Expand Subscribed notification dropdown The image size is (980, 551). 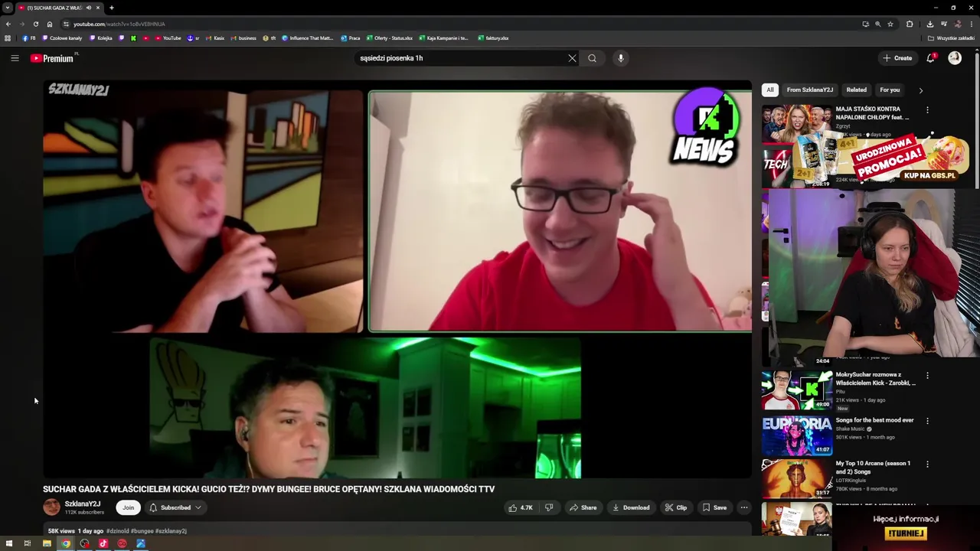tap(175, 507)
